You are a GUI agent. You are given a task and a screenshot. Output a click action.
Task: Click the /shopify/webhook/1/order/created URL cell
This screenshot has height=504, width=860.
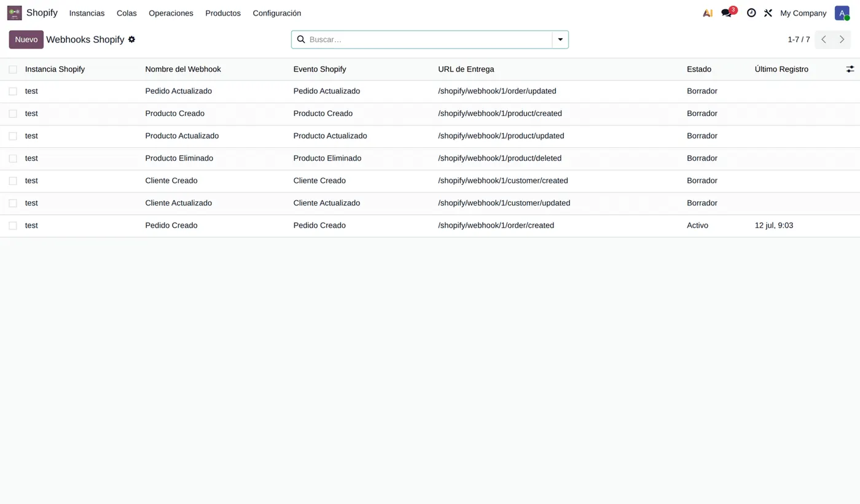pos(496,225)
